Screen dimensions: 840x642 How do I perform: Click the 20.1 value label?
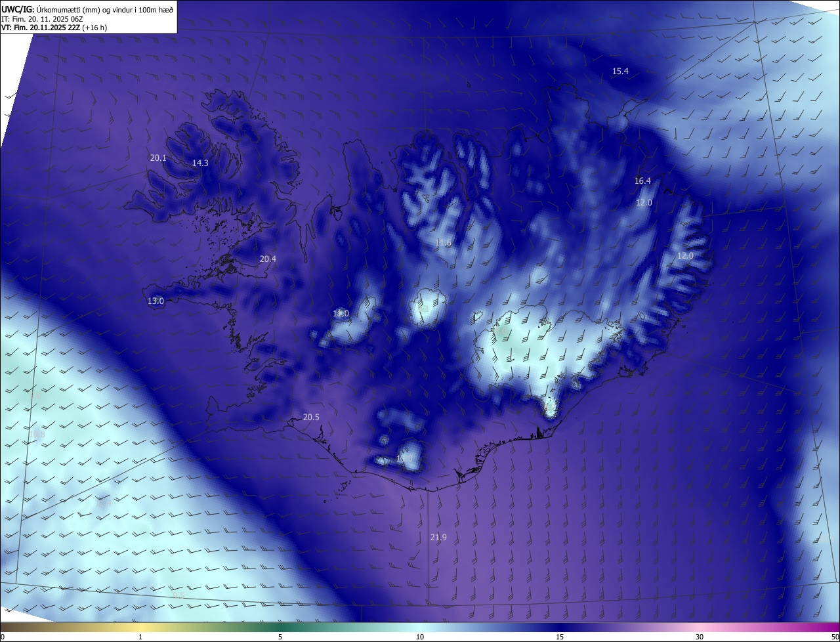click(158, 158)
